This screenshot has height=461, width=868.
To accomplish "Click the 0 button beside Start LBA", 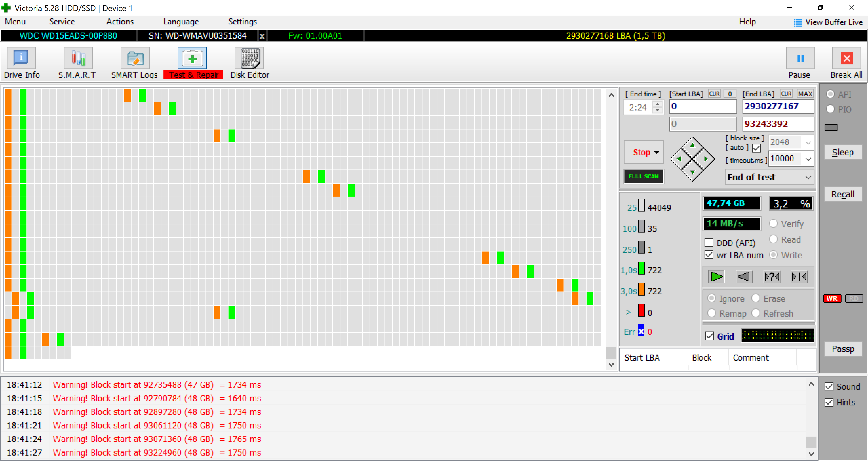I will click(730, 94).
